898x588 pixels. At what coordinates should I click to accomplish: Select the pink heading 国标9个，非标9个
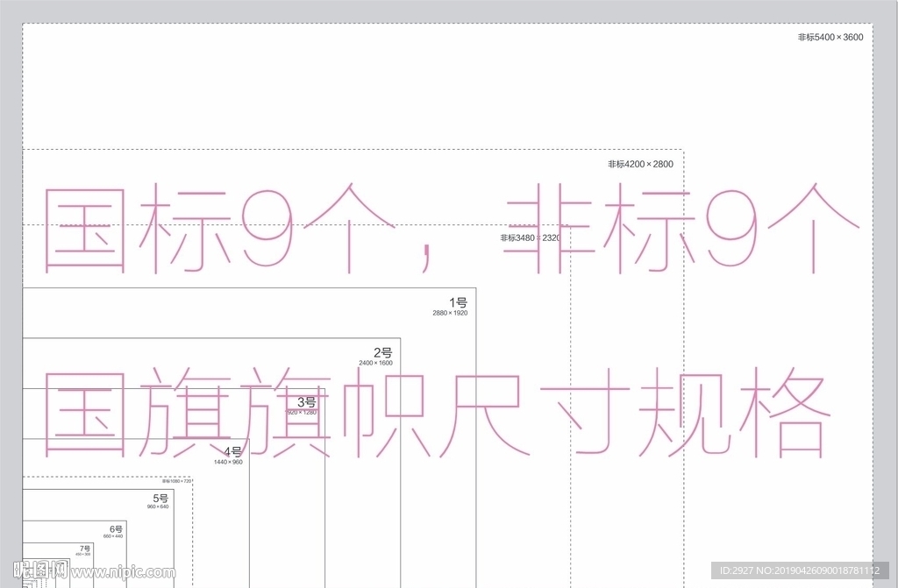click(x=451, y=229)
